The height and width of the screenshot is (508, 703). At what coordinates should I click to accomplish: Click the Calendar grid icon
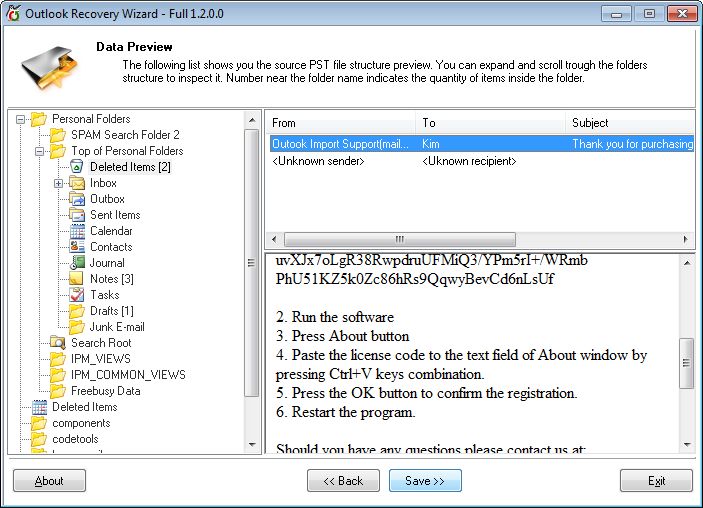[x=77, y=231]
